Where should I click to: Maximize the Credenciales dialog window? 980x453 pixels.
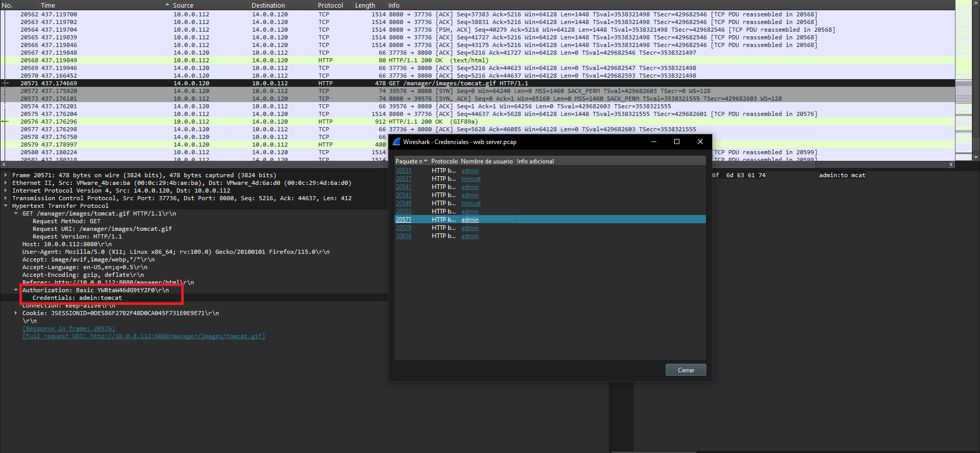tap(677, 142)
